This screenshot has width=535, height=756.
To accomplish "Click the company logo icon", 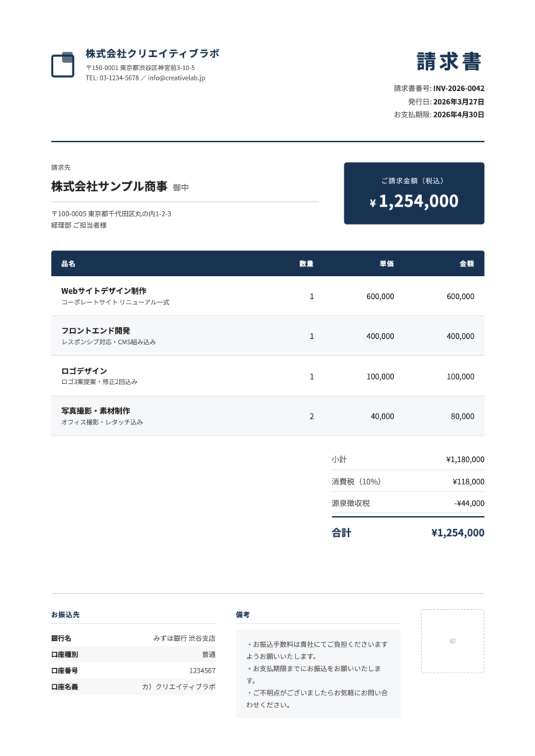I will (x=63, y=65).
